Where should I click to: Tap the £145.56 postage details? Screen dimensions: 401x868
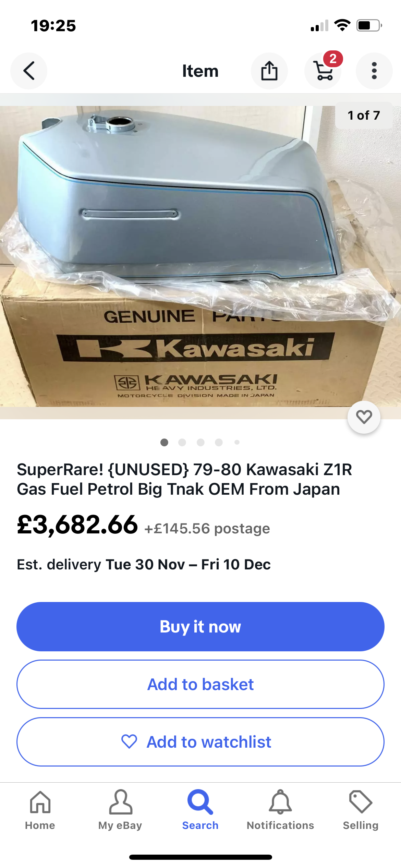click(207, 528)
